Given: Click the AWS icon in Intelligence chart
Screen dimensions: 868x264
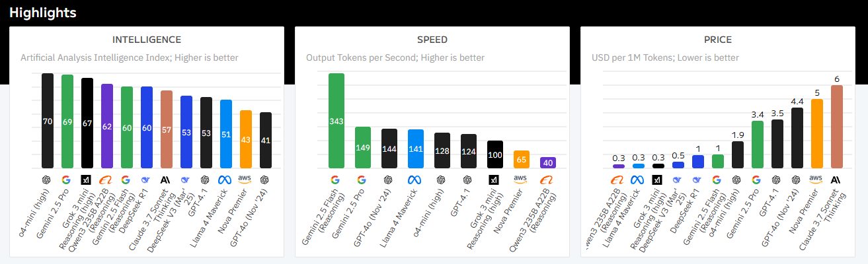Looking at the screenshot, I should click(246, 180).
